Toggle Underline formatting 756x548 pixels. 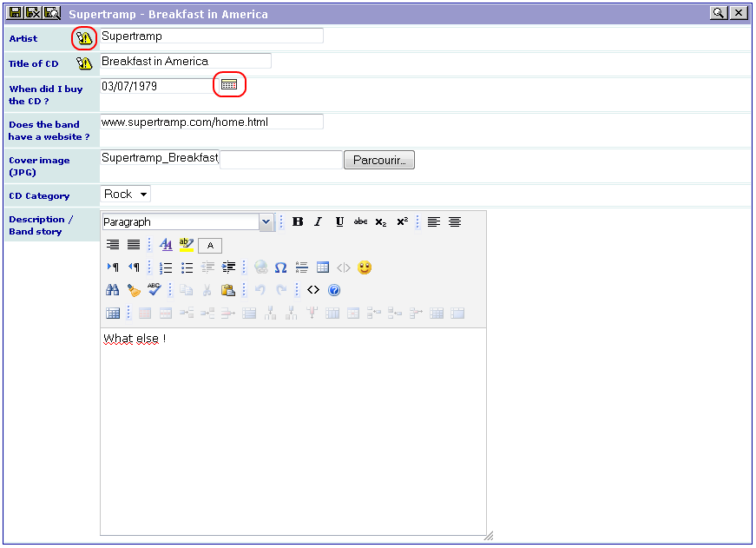pos(339,222)
